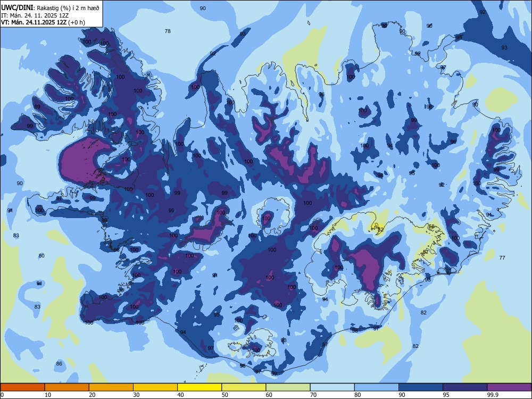Viewport: 532px width, 399px height.
Task: Select the indigo 95–99.9 legend swatch
Action: (x=465, y=387)
